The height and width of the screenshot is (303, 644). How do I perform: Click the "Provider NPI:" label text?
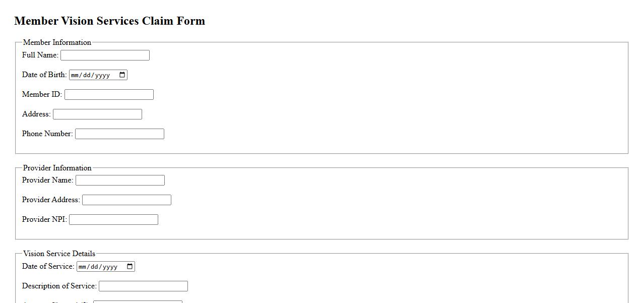[44, 219]
